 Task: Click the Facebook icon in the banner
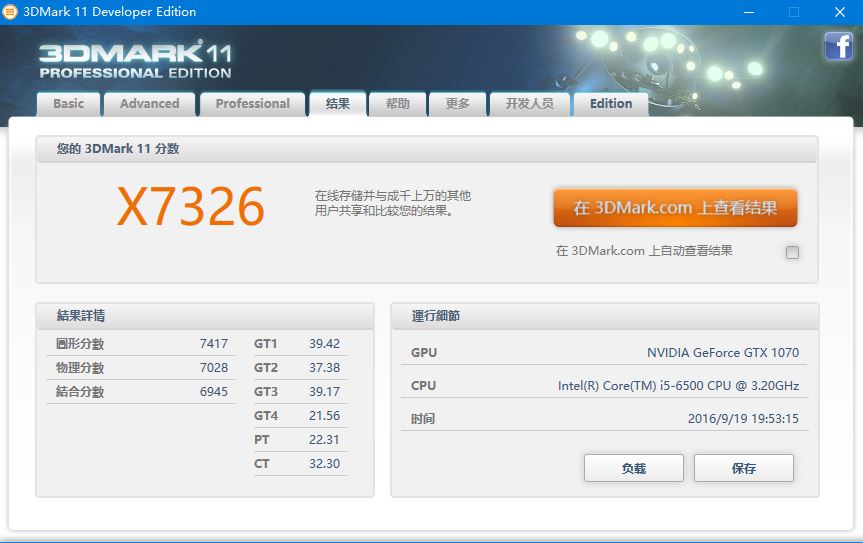click(838, 46)
